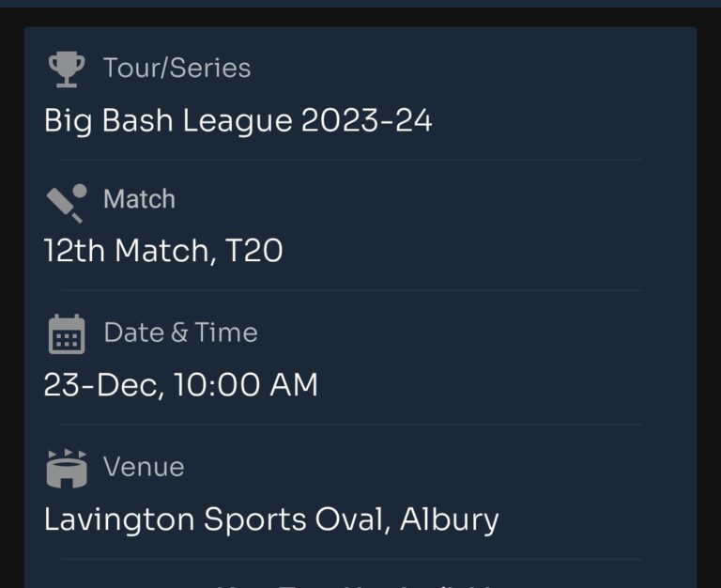The height and width of the screenshot is (588, 721).
Task: Click the 10:00 AM time text
Action: pyautogui.click(x=246, y=384)
